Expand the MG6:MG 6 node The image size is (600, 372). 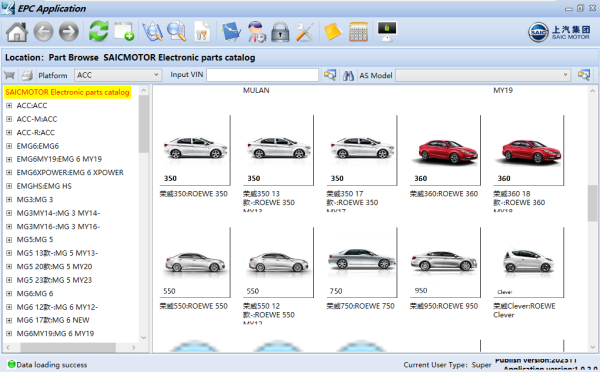click(9, 294)
